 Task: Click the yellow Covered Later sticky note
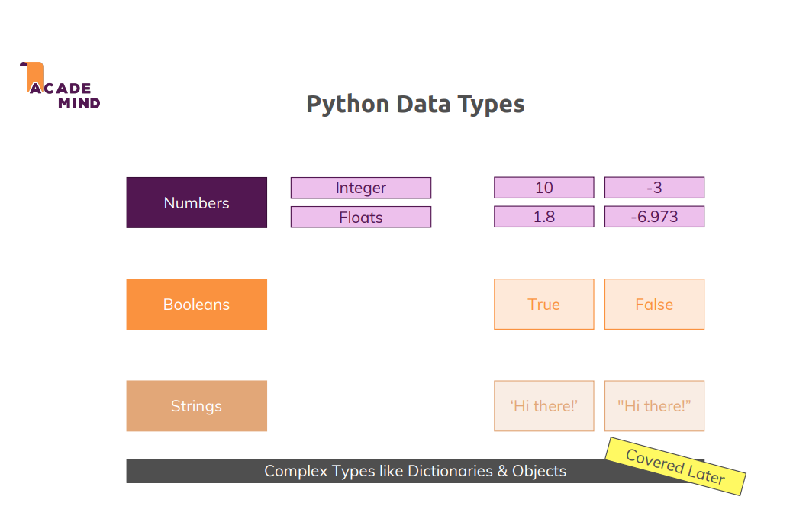[x=675, y=466]
